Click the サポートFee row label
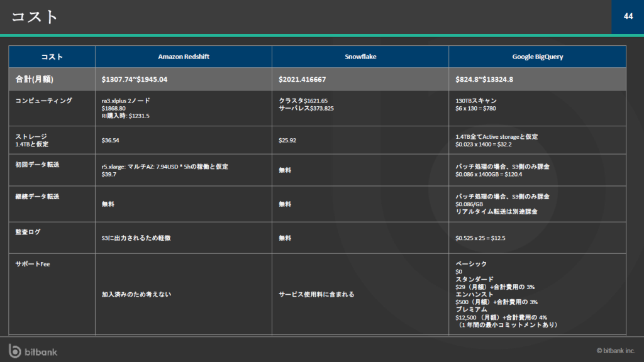Viewport: 644px width, 362px height. click(x=33, y=264)
